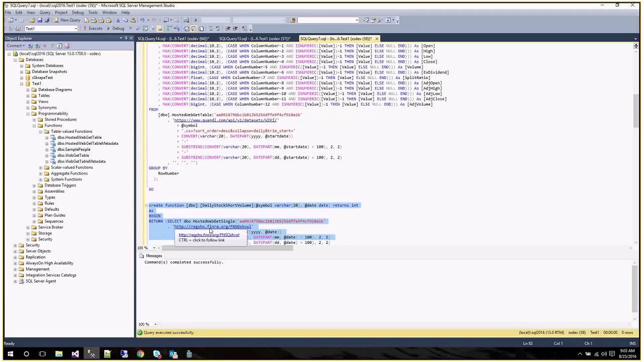Screen dimensions: 644x362
Task: Click the Comment selected lines icon
Action: (x=211, y=28)
